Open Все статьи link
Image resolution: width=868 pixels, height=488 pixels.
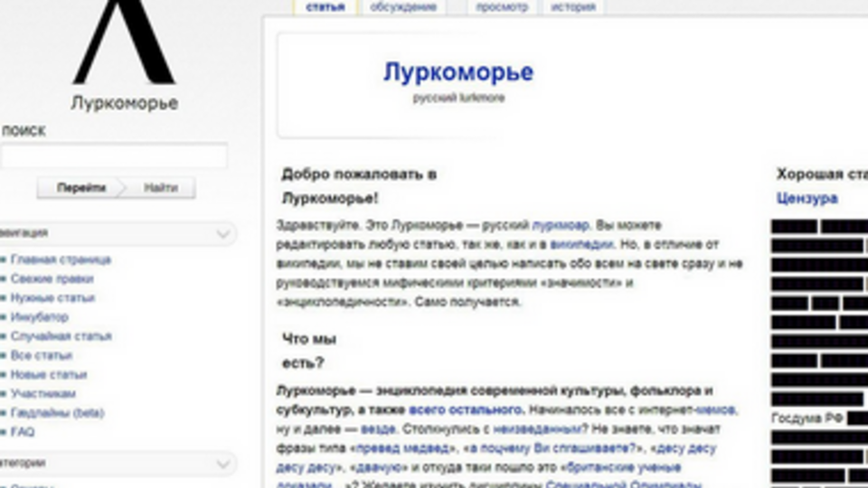[x=42, y=355]
